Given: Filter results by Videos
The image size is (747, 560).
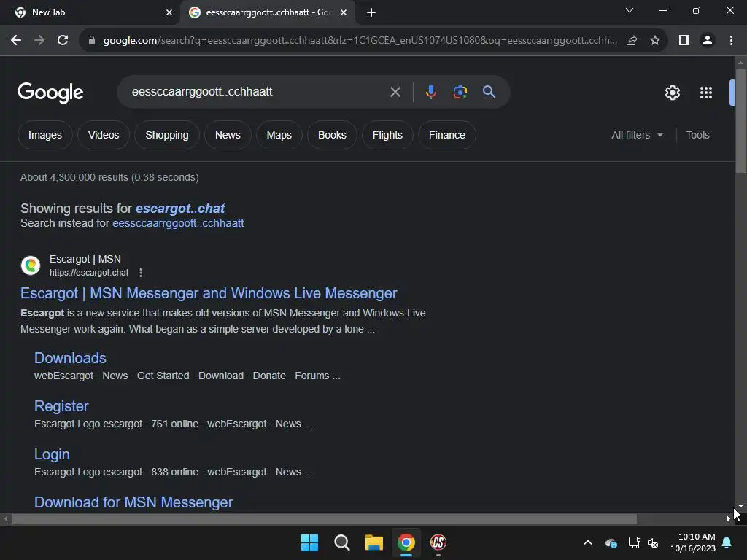Looking at the screenshot, I should [x=104, y=135].
